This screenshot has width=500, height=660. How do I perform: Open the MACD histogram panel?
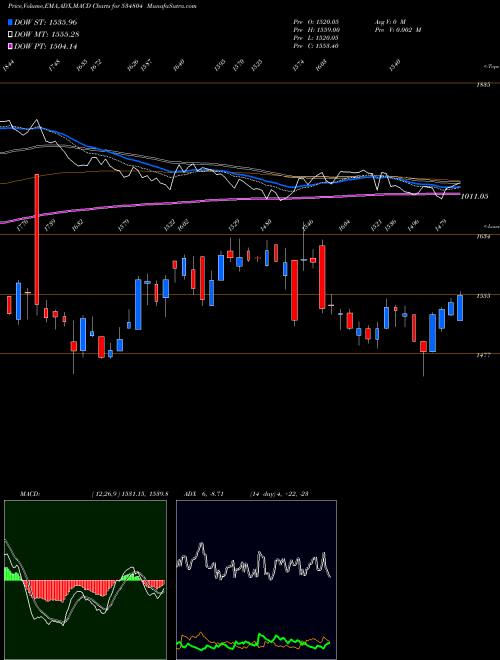[85, 580]
